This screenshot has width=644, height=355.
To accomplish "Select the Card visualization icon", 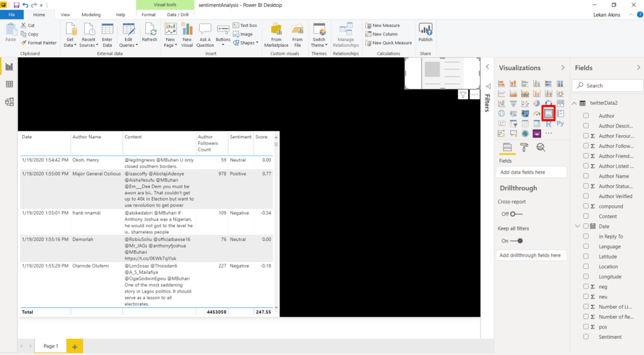I will click(x=549, y=114).
